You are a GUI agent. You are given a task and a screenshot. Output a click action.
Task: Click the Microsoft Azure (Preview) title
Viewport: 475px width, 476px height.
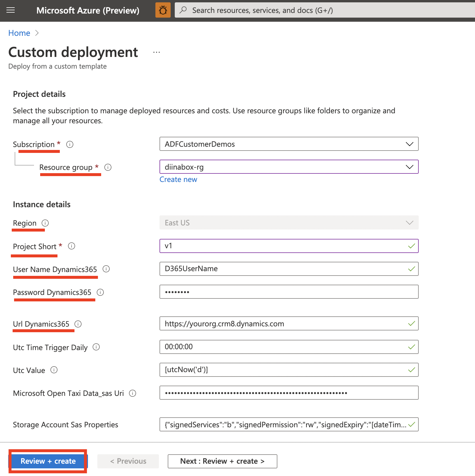88,11
